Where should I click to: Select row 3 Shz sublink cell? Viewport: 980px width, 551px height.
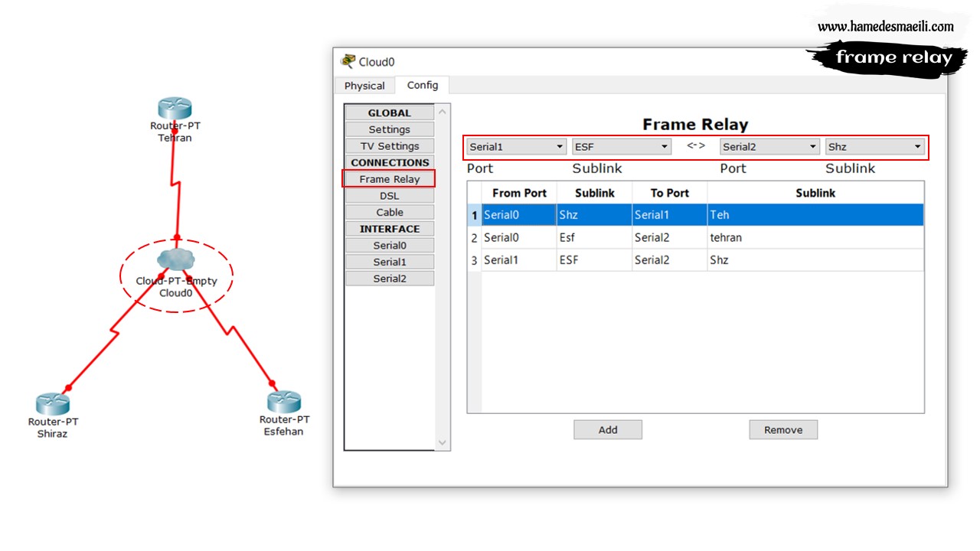pyautogui.click(x=815, y=260)
